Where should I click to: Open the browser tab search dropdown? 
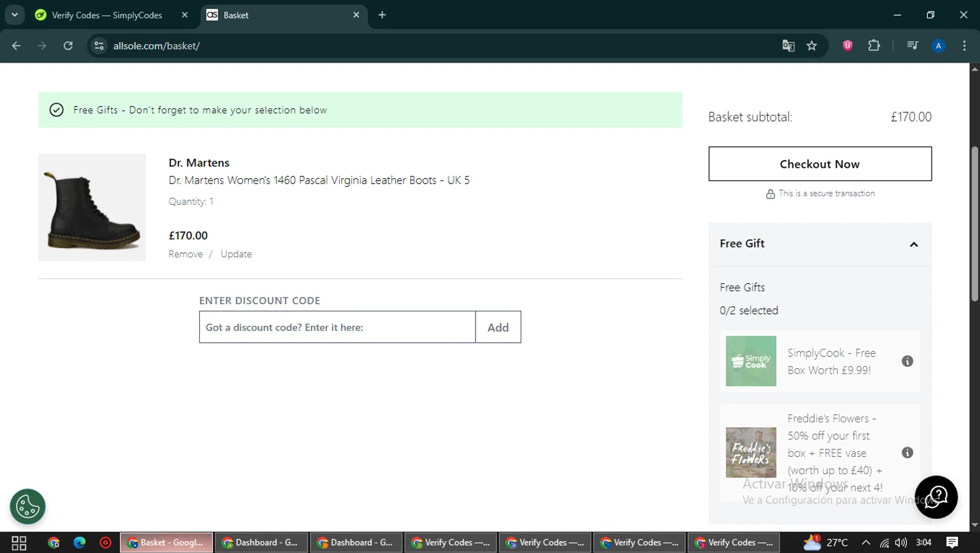pos(14,14)
